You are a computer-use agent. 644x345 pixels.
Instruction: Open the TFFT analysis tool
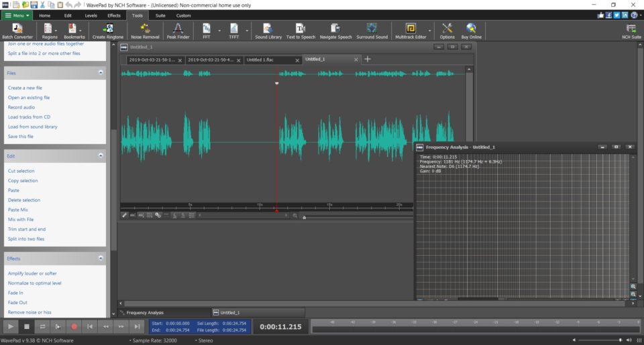[233, 31]
